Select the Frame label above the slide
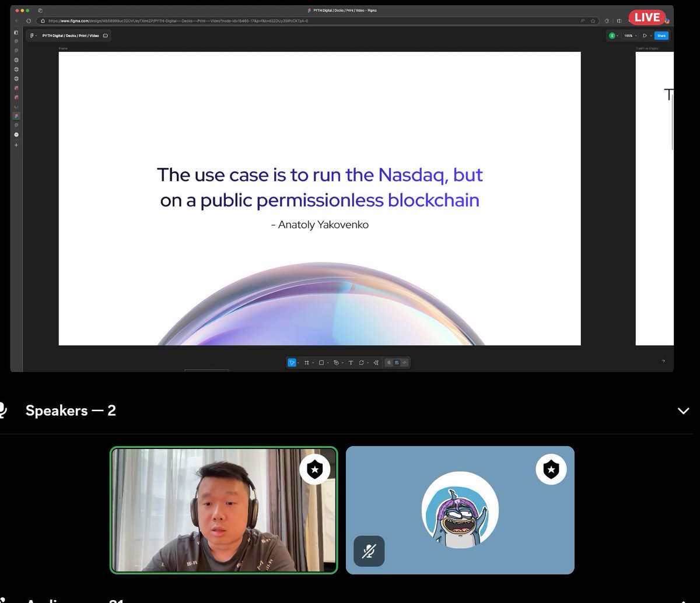The height and width of the screenshot is (603, 700). point(63,48)
